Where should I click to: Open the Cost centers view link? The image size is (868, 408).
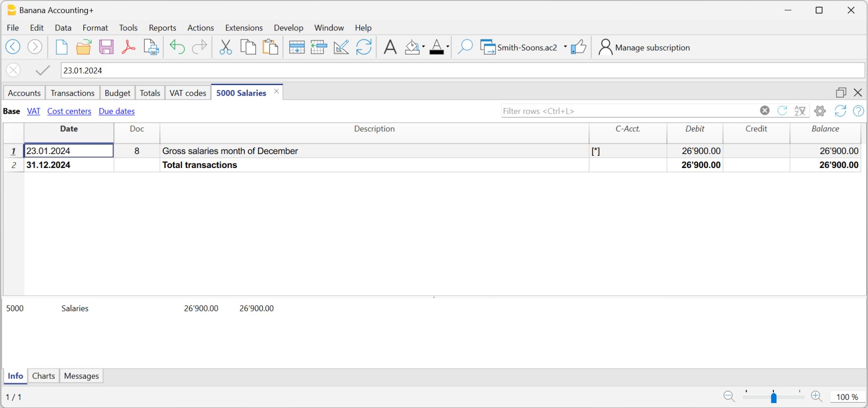(x=69, y=111)
